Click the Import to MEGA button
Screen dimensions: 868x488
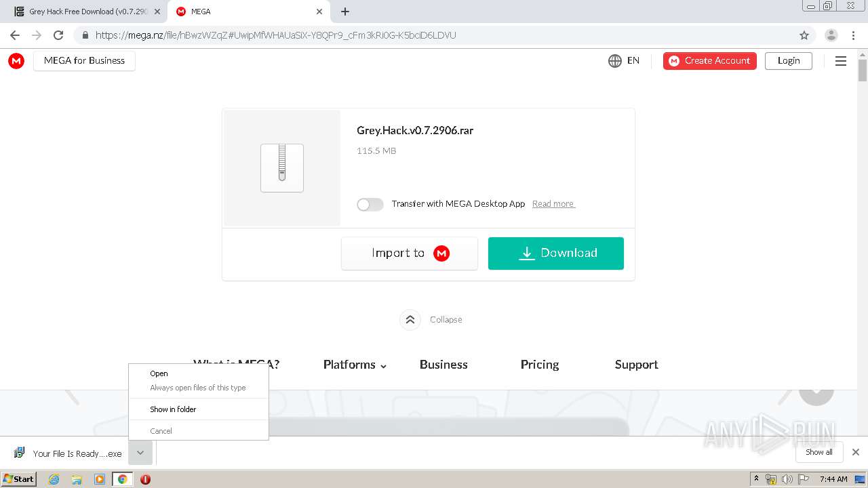[x=410, y=253]
